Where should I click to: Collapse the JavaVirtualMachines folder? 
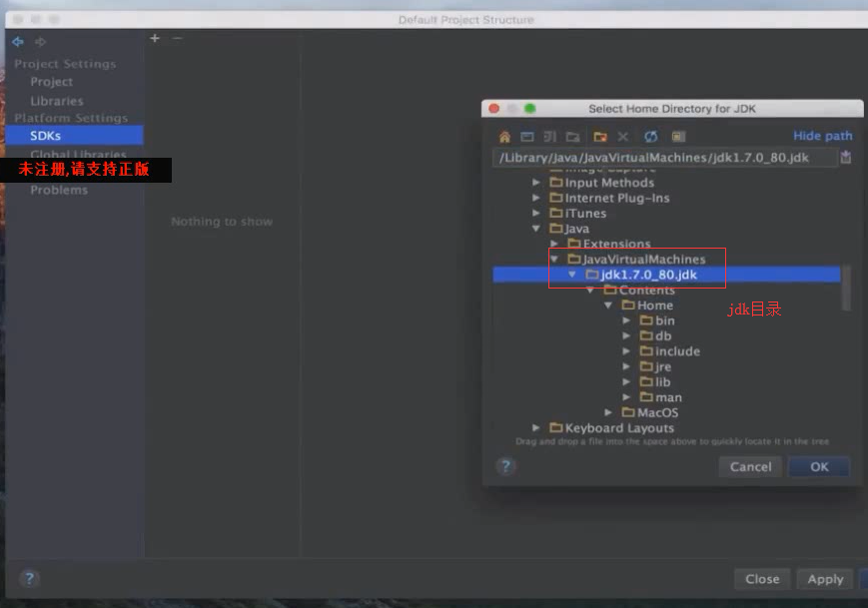[x=554, y=259]
